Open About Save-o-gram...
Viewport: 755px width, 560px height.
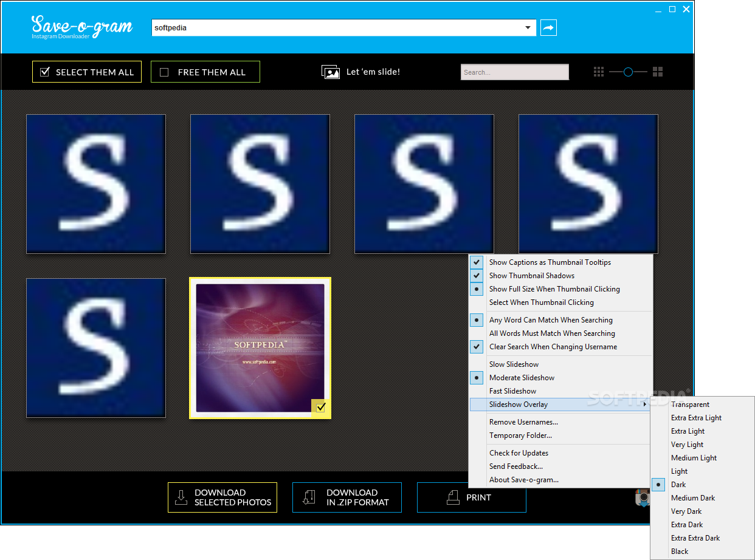point(560,480)
